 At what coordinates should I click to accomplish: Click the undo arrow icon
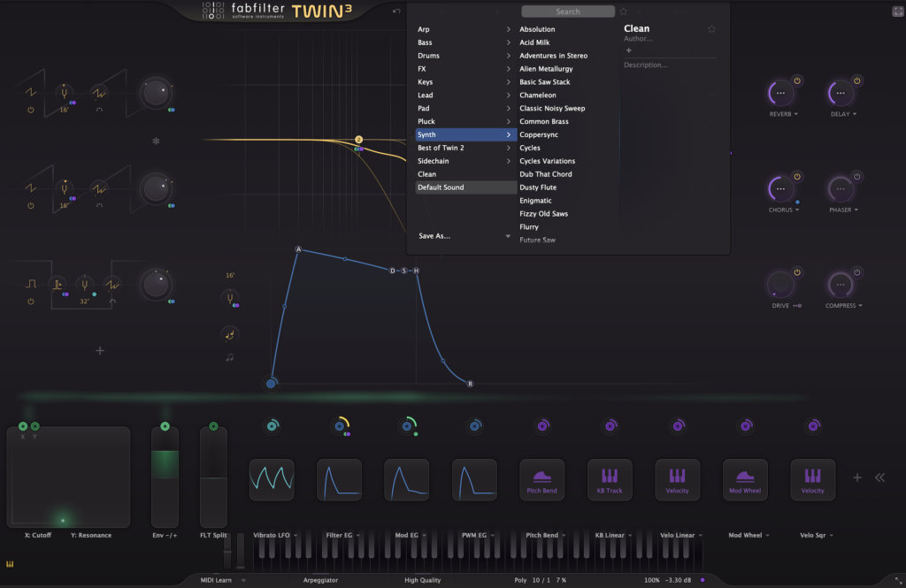396,11
